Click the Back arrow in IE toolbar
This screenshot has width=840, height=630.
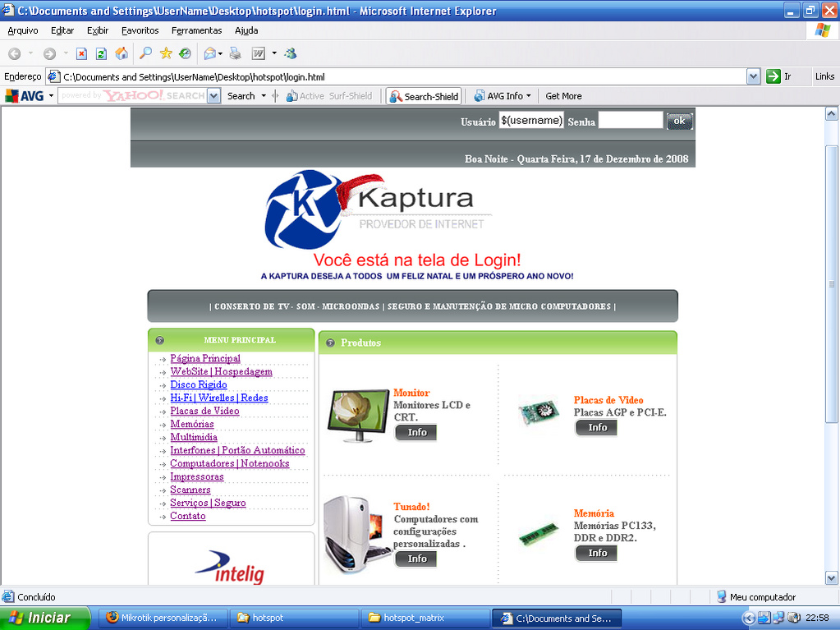15,53
